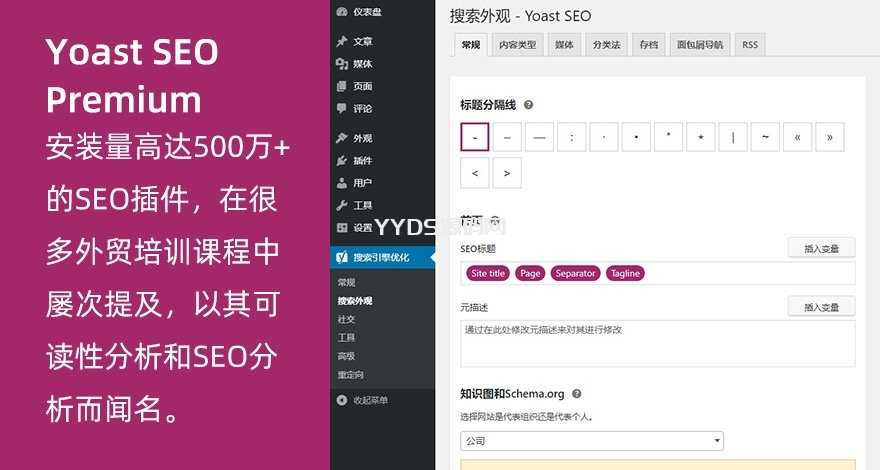Choose the vertical bar | separator
The height and width of the screenshot is (470, 880).
(x=733, y=138)
